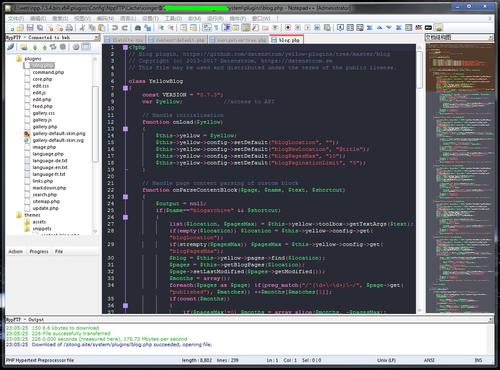Start macro recording with the red dot icon

(288, 28)
